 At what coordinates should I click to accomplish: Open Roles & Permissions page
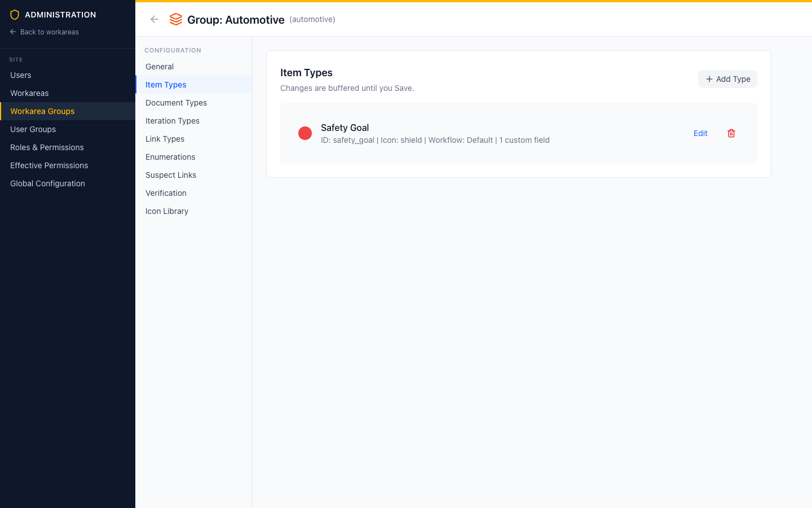(x=68, y=147)
